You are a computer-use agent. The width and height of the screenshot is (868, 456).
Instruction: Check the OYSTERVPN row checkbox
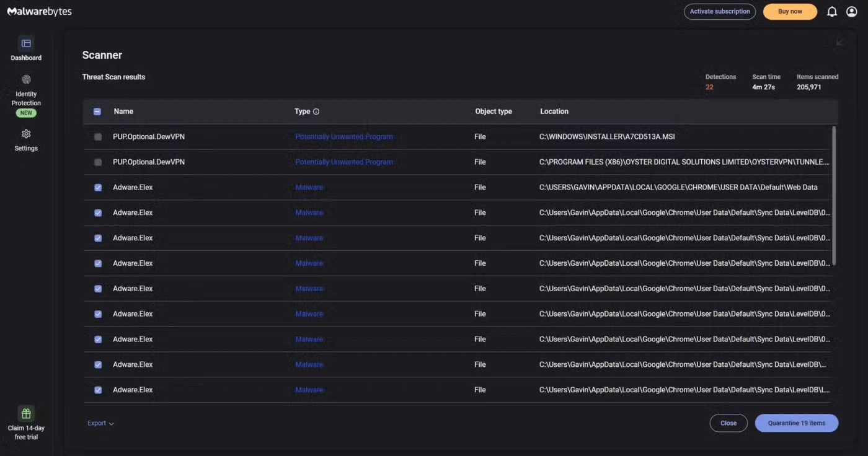point(98,162)
